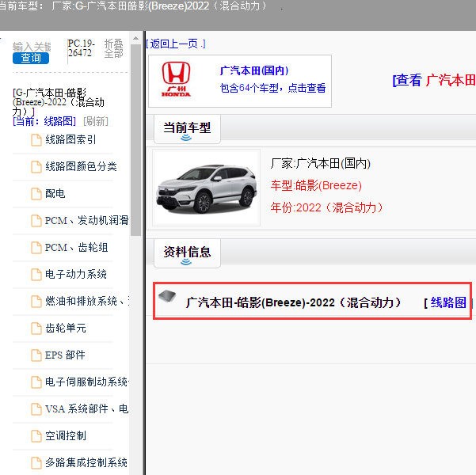Click the page icon beside 线路图索引
Viewport: 476px width, 475px height.
click(x=36, y=140)
